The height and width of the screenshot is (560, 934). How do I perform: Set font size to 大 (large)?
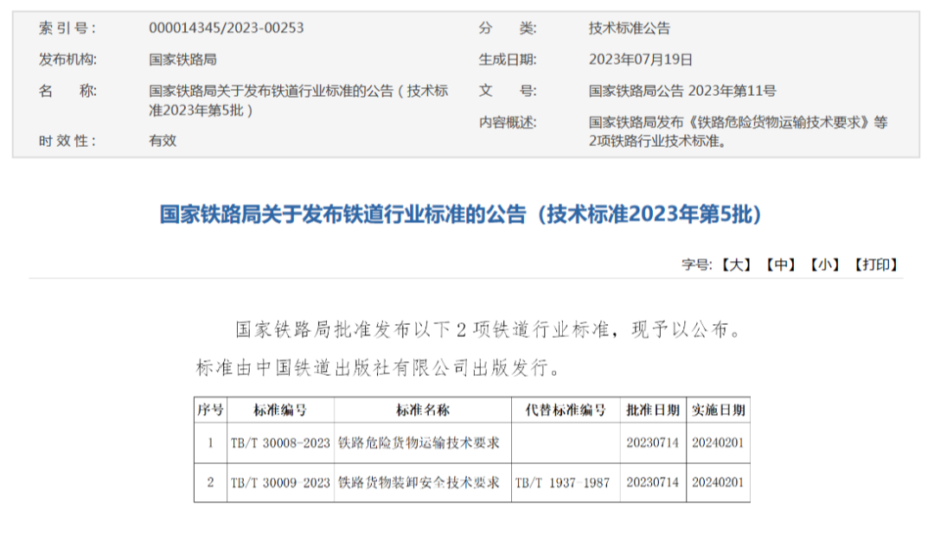736,264
